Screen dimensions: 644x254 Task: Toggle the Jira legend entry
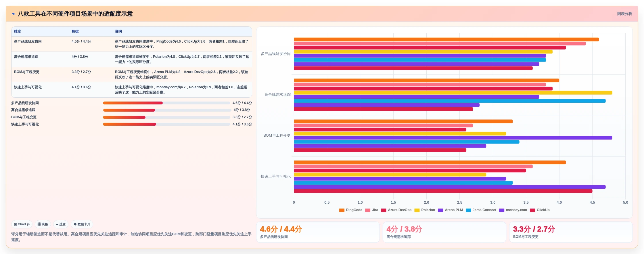(371, 210)
